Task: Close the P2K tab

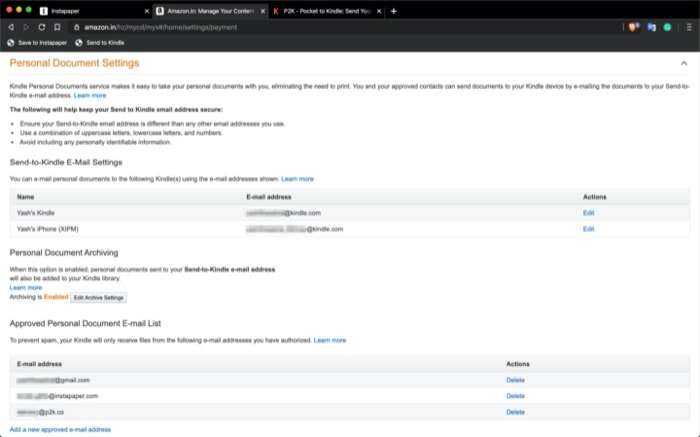Action: 379,11
